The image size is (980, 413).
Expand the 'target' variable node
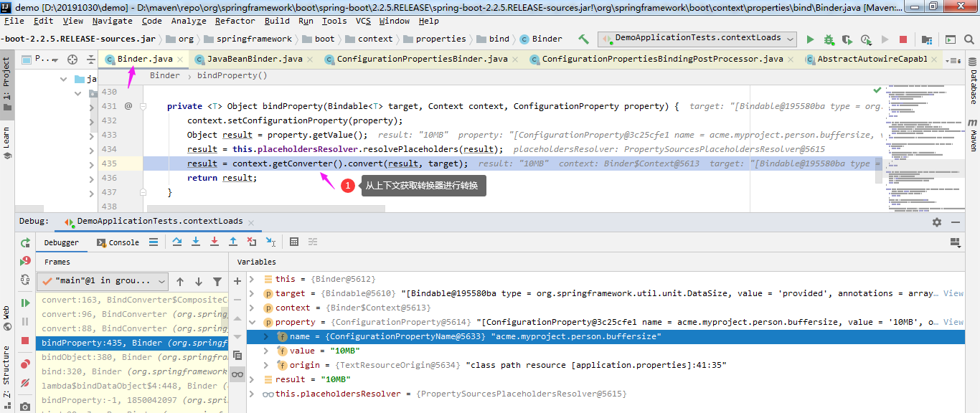pyautogui.click(x=252, y=293)
